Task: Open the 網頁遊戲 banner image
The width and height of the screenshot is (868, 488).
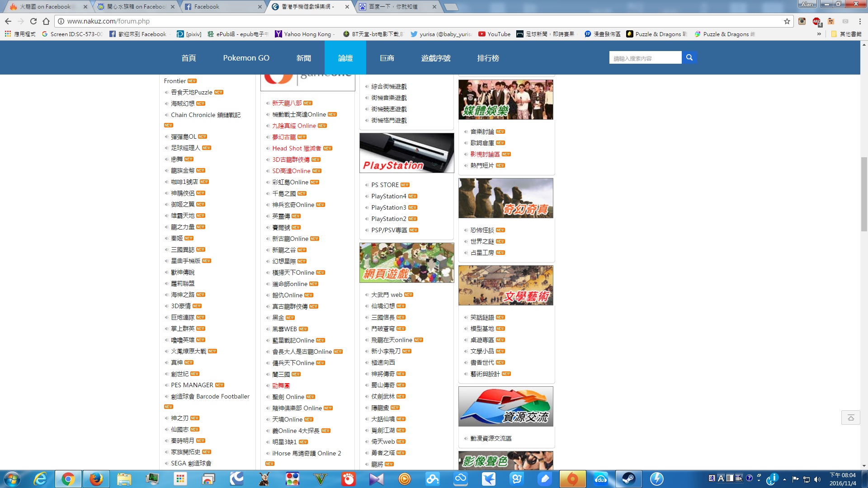Action: (406, 263)
